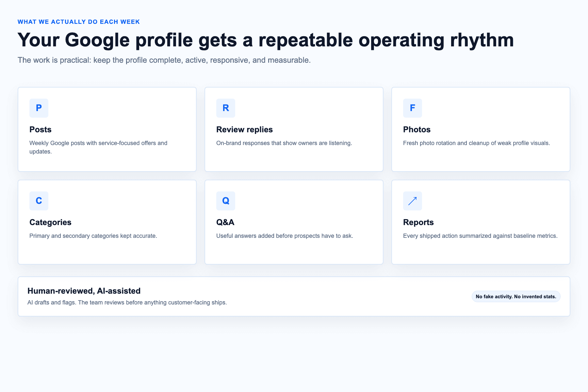588x392 pixels.
Task: Select the 'Human-reviewed, AI-assisted' heading
Action: pyautogui.click(x=84, y=291)
